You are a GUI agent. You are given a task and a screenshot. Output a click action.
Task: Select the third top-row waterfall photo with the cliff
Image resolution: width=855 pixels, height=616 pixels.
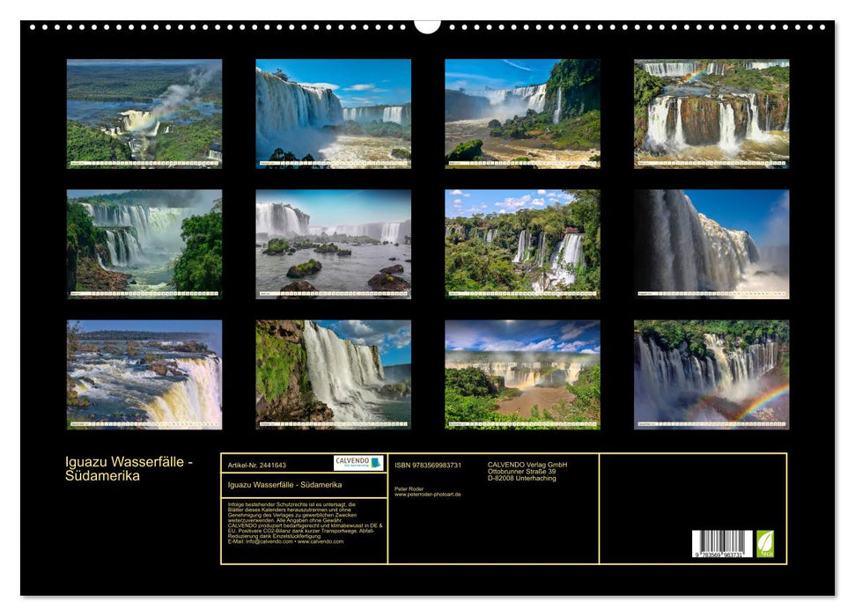(522, 114)
